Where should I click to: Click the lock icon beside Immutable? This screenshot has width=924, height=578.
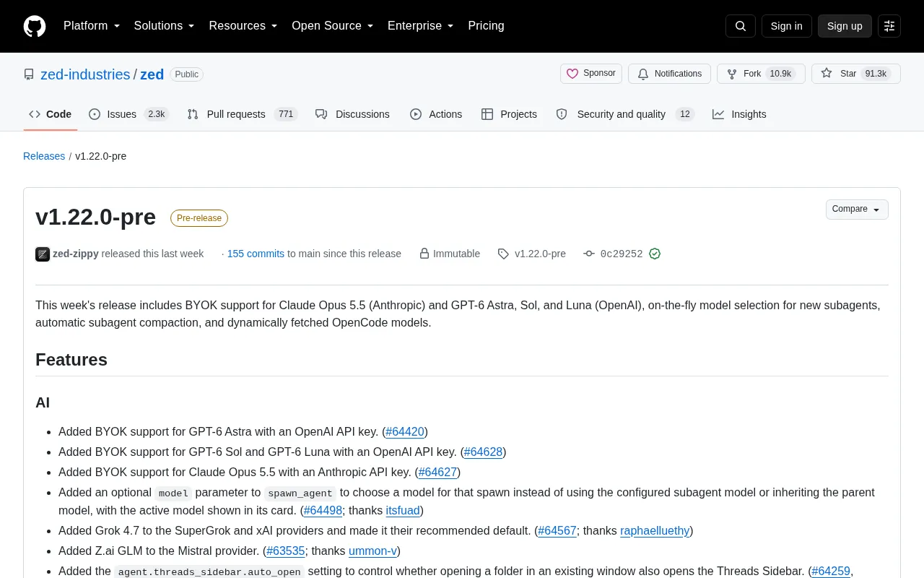424,254
